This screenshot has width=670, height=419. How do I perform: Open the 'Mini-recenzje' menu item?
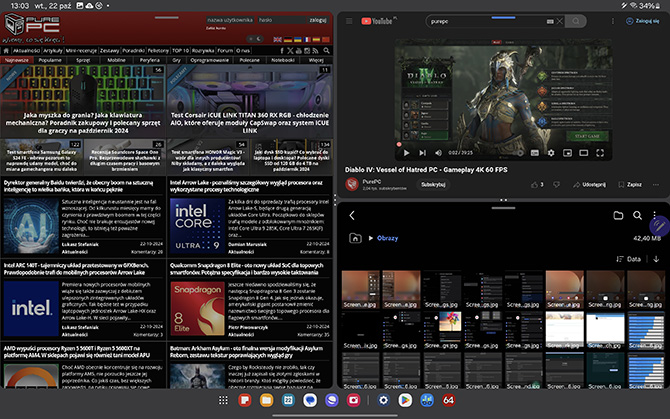(81, 50)
